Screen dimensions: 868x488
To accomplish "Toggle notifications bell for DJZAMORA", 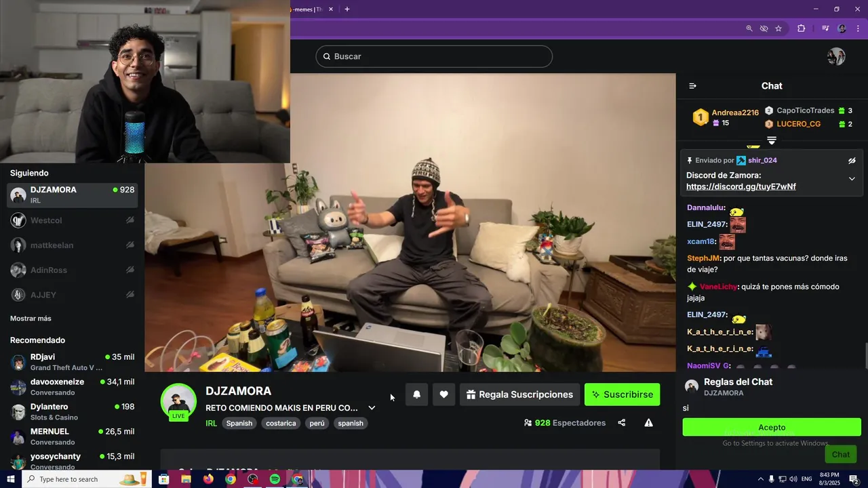I will [x=416, y=394].
